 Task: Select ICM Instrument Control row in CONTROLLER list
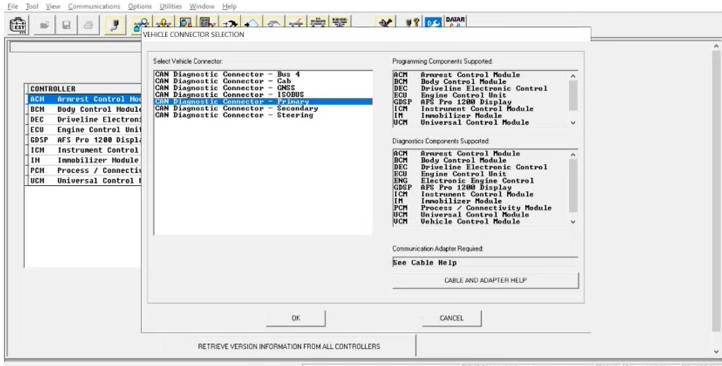coord(84,150)
